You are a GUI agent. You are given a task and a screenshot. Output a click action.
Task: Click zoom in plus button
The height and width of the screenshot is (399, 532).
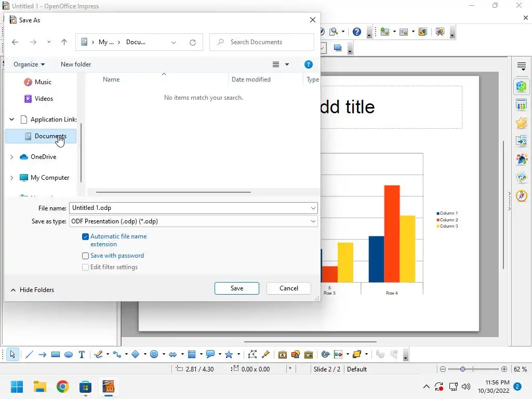pyautogui.click(x=504, y=369)
